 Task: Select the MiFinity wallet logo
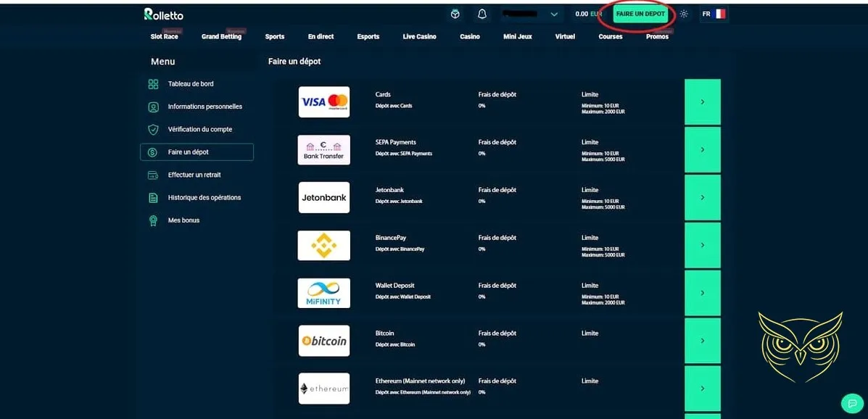[324, 293]
